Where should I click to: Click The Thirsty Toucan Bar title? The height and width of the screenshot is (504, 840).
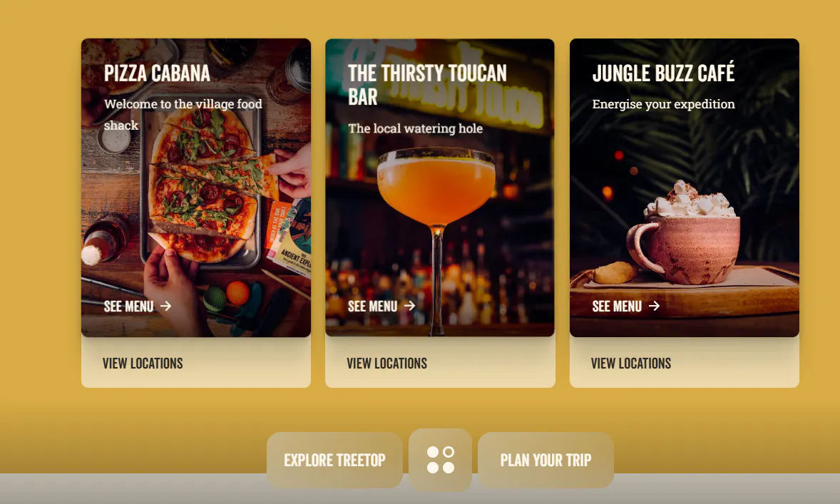(x=427, y=85)
